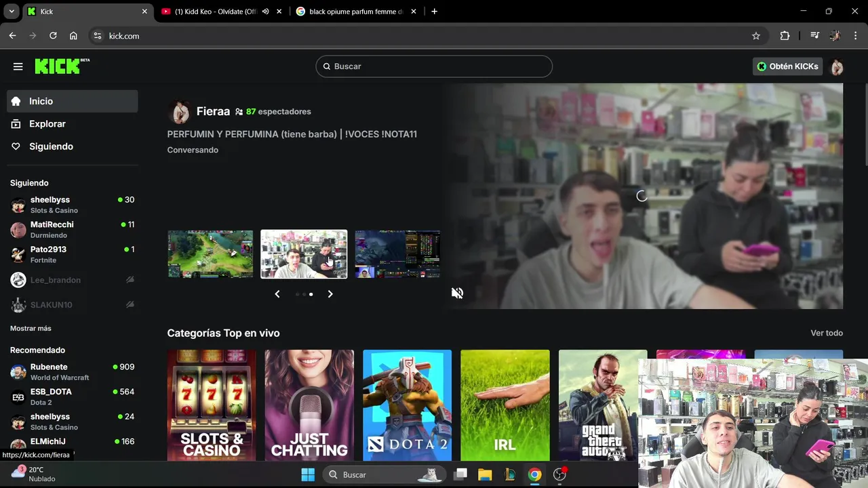Image resolution: width=868 pixels, height=488 pixels.
Task: Switch to the black opiume Google tab
Action: 356,12
